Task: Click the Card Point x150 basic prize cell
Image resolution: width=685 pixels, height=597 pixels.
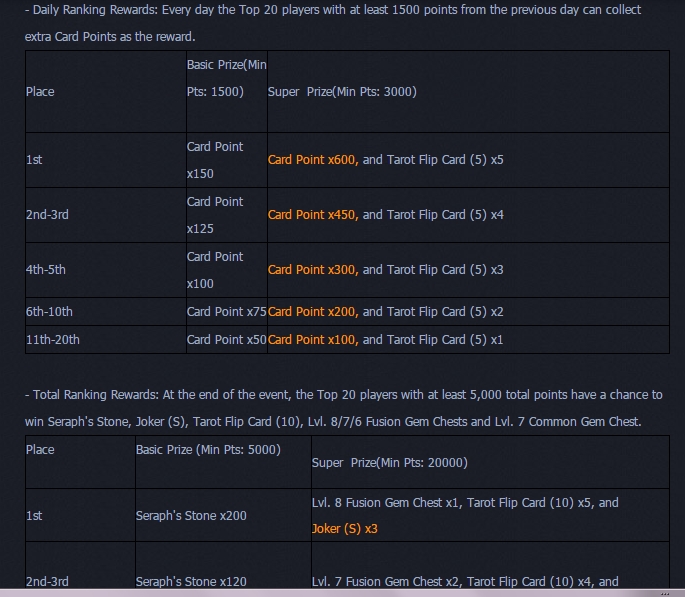Action: pyautogui.click(x=214, y=160)
